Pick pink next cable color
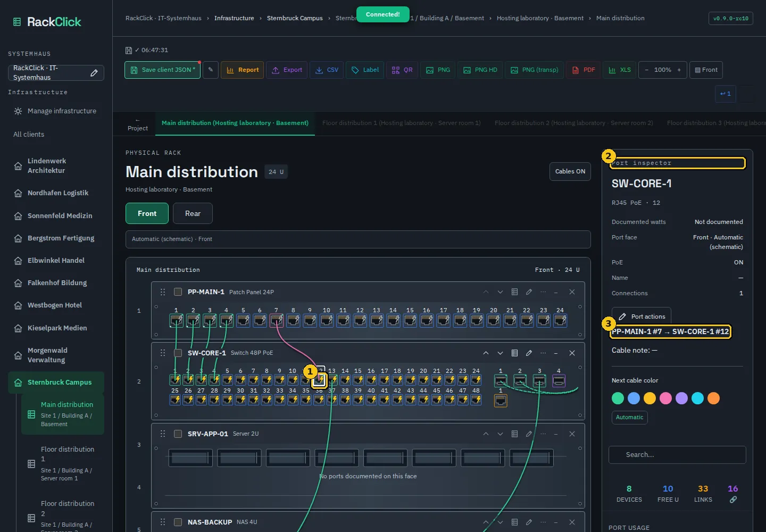The image size is (766, 532). 665,398
